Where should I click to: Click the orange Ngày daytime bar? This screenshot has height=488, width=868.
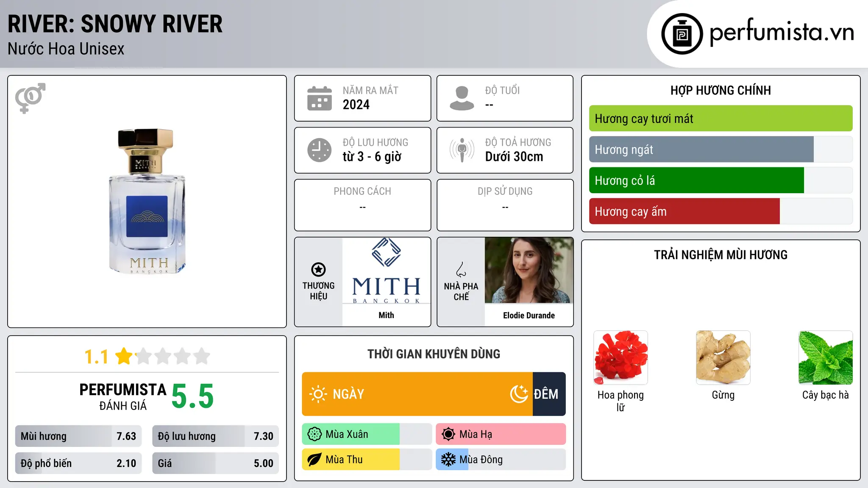click(417, 394)
